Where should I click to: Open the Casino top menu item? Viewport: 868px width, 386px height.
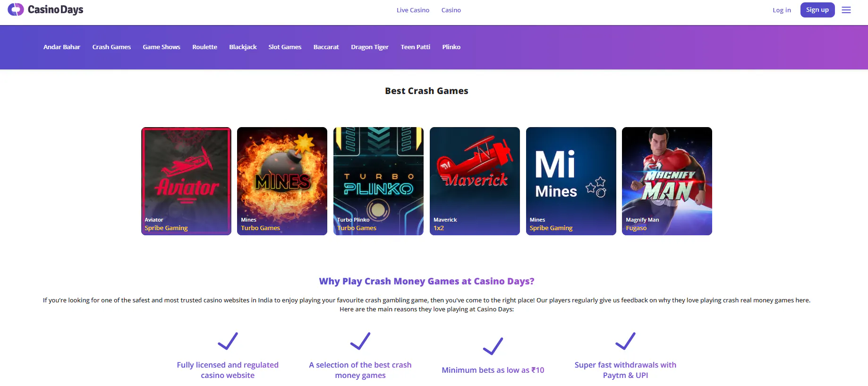[x=451, y=10]
